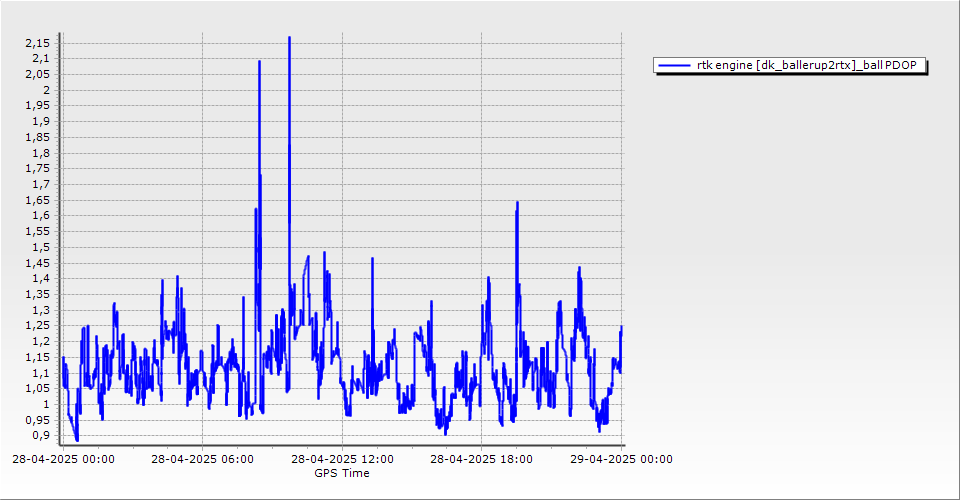The height and width of the screenshot is (500, 960).
Task: Click y-axis value '0,95'
Action: (x=37, y=420)
